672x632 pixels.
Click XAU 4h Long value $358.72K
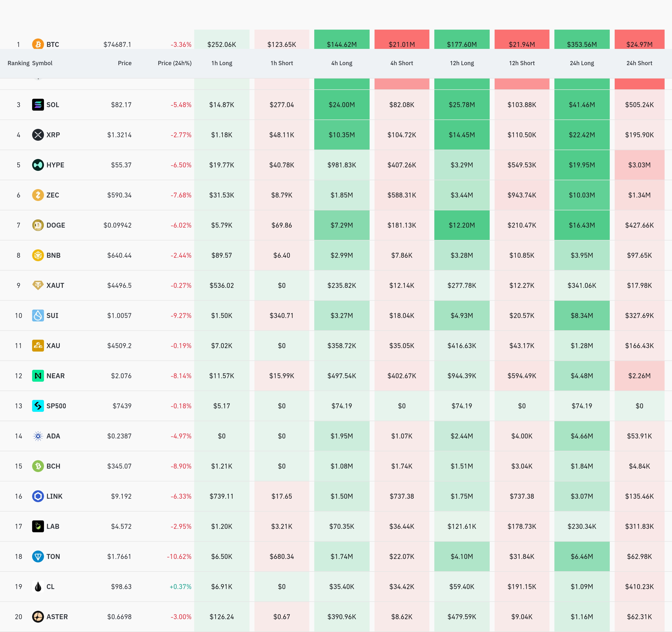tap(342, 346)
